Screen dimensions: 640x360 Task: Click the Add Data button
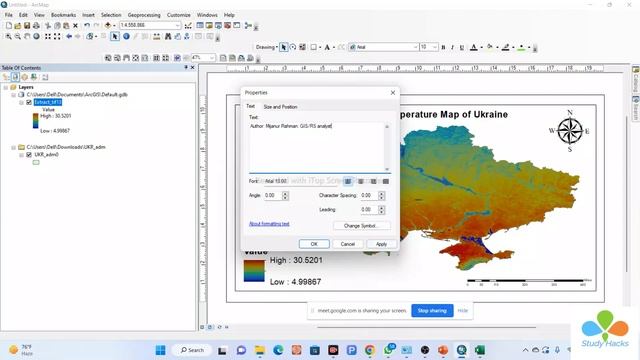[x=108, y=25]
